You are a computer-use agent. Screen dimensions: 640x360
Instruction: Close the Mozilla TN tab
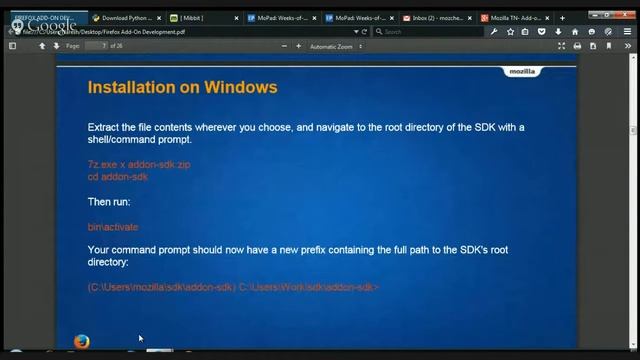(x=547, y=18)
